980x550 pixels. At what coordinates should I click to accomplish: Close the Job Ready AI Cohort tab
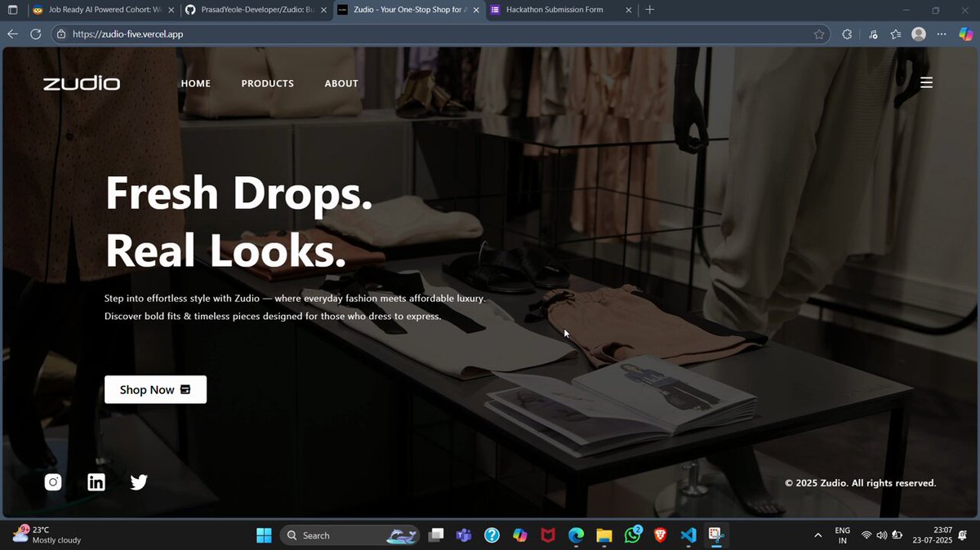pyautogui.click(x=171, y=10)
